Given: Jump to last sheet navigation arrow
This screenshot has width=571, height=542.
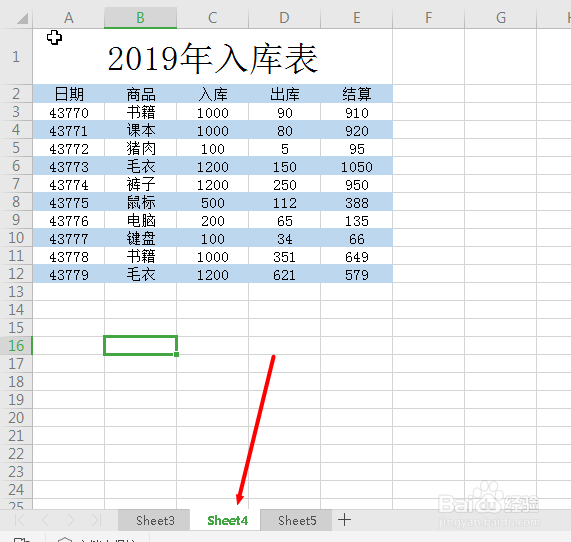Looking at the screenshot, I should [96, 520].
